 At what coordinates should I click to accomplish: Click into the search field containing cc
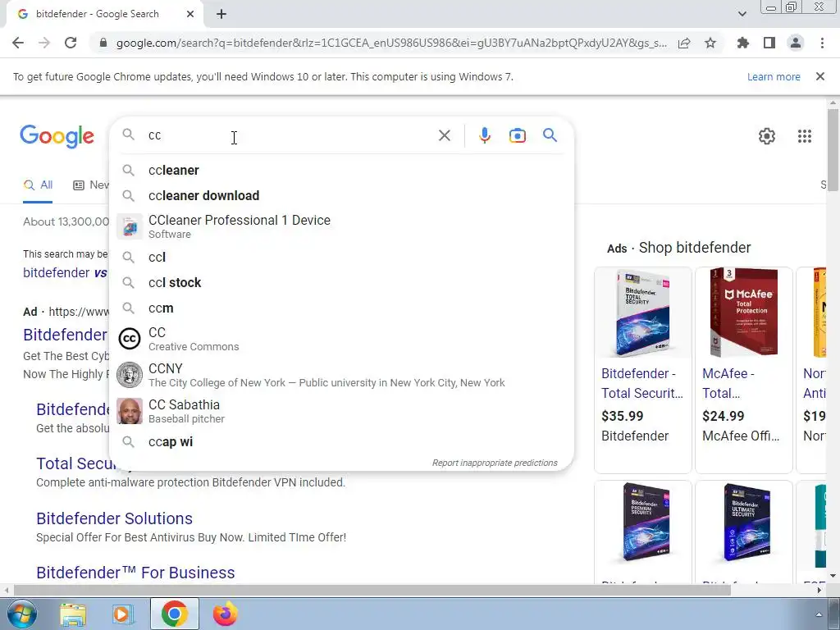290,135
